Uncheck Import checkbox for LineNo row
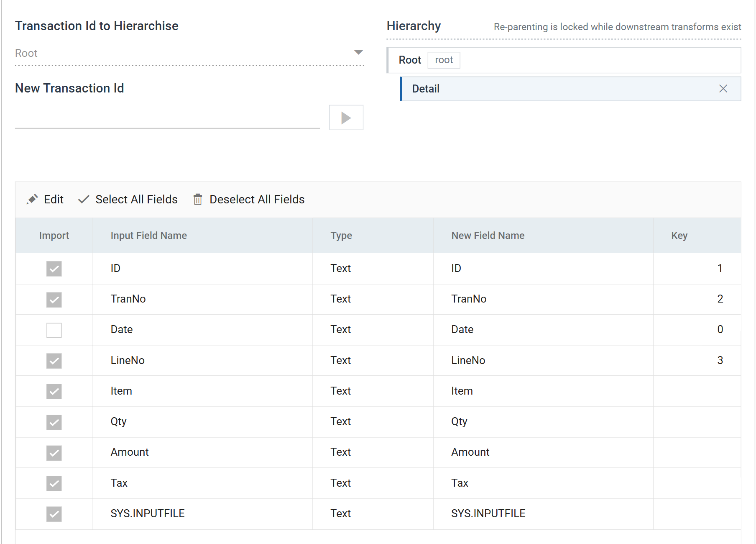The width and height of the screenshot is (756, 544). point(54,361)
